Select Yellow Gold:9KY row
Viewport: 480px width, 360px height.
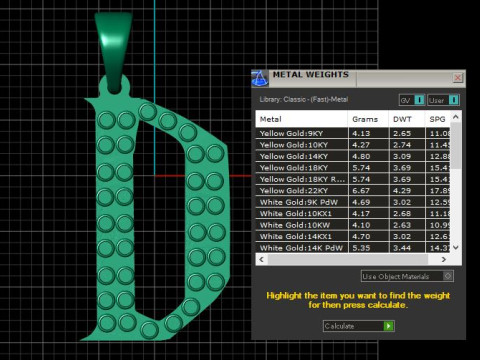coord(353,133)
